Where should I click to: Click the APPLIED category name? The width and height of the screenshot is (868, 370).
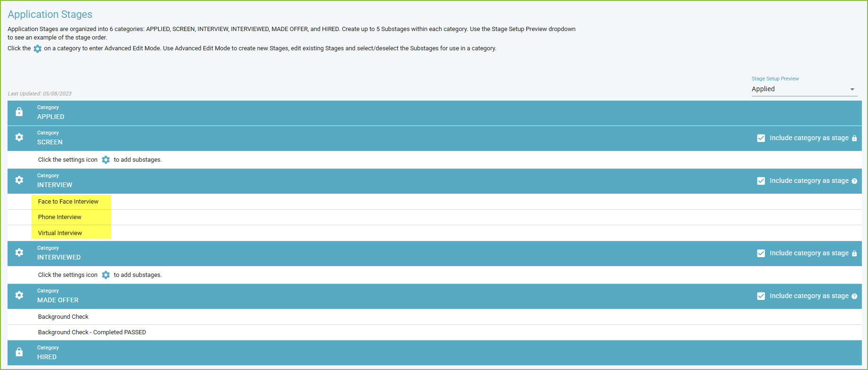[x=51, y=117]
